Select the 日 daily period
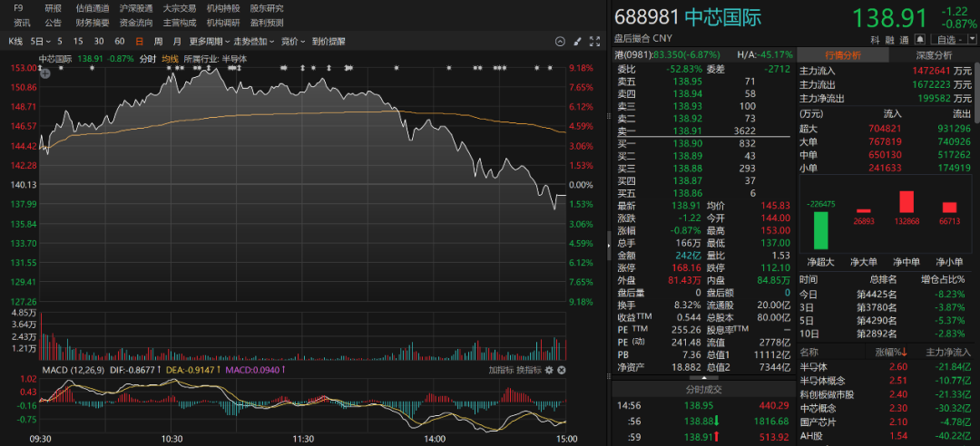Screen dimensions: 980x446 [x=140, y=42]
